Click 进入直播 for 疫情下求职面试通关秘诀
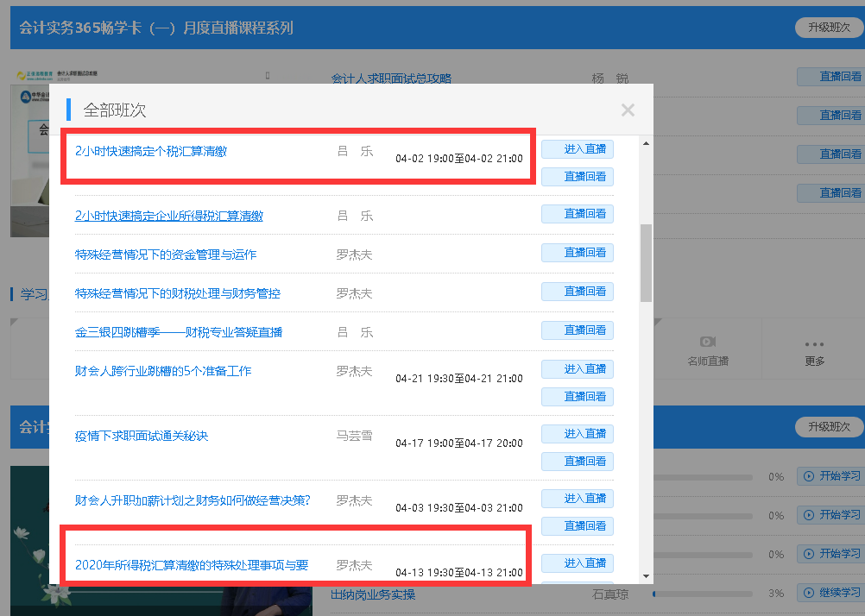Image resolution: width=865 pixels, height=616 pixels. pos(577,435)
